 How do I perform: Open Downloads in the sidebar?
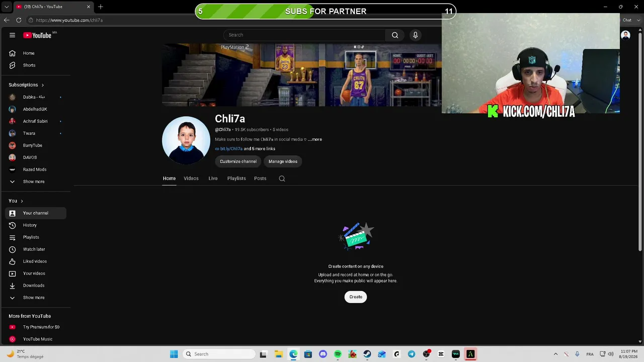coord(35,286)
